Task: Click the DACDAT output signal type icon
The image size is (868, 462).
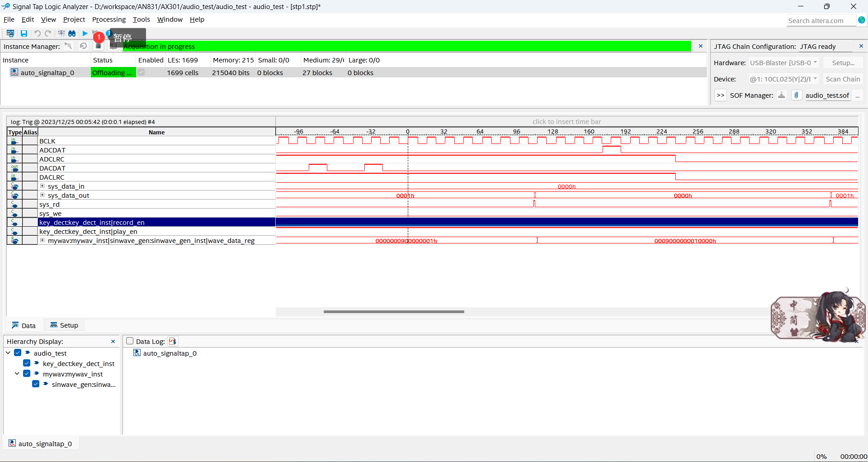Action: pos(14,168)
